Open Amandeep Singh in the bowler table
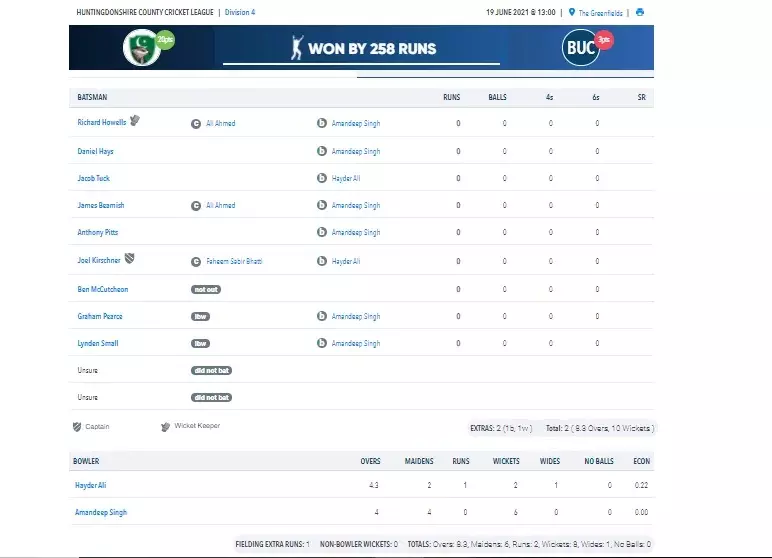The height and width of the screenshot is (558, 772). point(101,512)
